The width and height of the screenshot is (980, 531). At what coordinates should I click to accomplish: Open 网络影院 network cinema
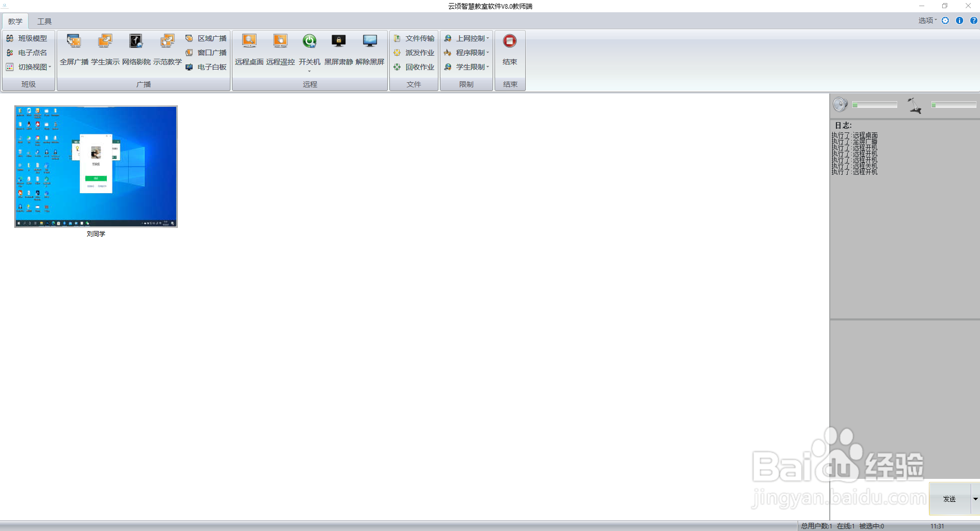[x=136, y=50]
